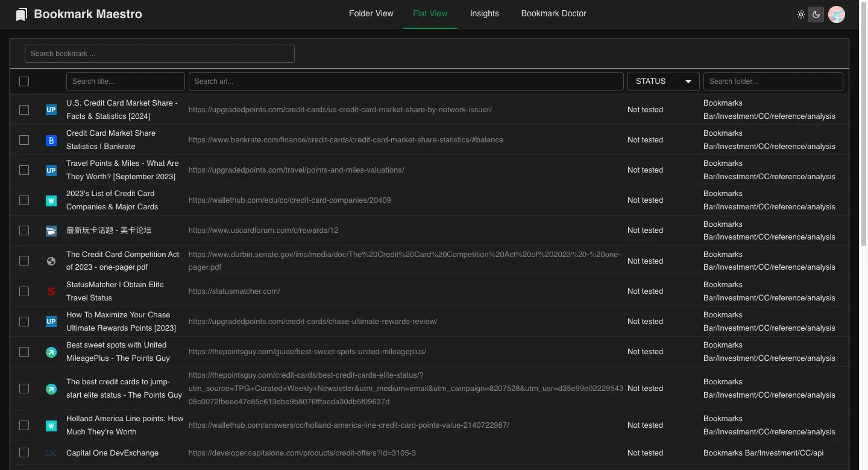Click title 'Travel Points & Miles - What Are They Worth?'
The height and width of the screenshot is (470, 868).
tap(122, 170)
